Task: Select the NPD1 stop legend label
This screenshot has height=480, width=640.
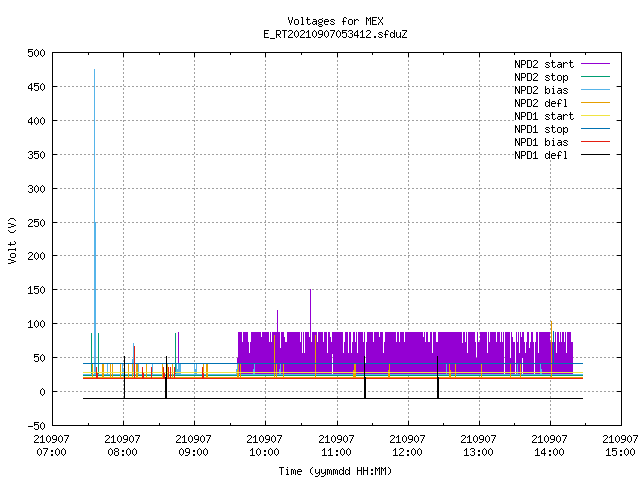Action: (x=541, y=129)
